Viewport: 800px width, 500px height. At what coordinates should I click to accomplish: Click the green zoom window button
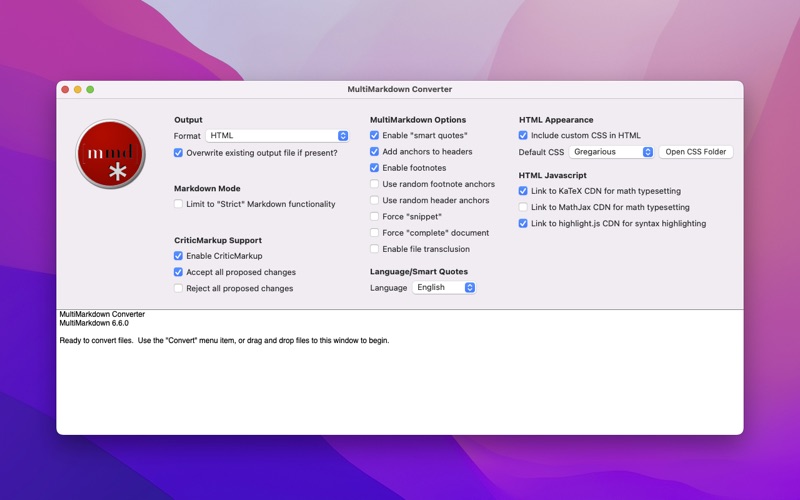(90, 90)
